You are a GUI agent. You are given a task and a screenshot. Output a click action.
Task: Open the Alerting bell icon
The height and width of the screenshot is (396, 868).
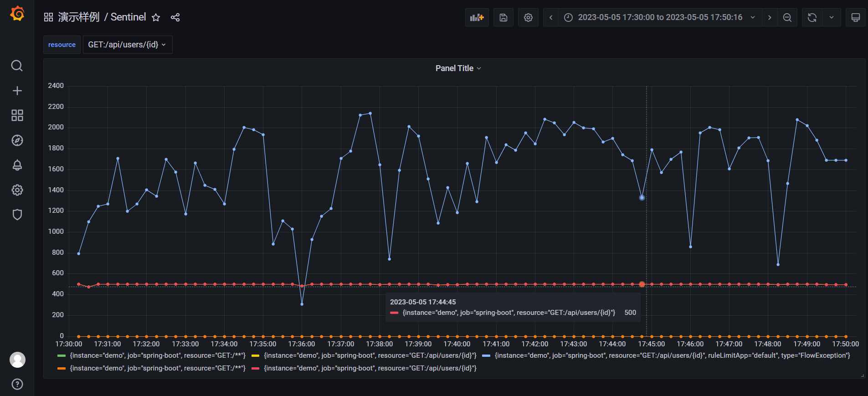17,165
